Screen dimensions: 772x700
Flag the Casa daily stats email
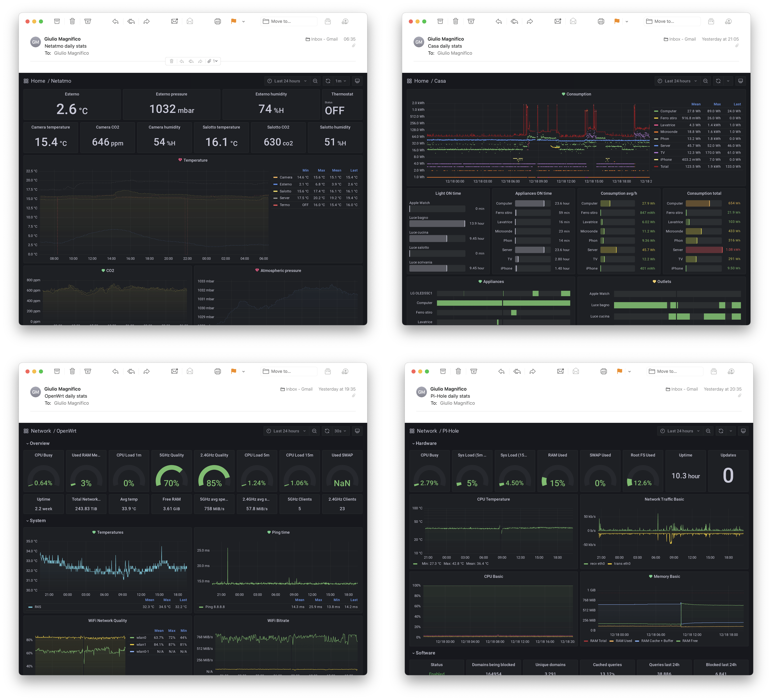tap(617, 21)
